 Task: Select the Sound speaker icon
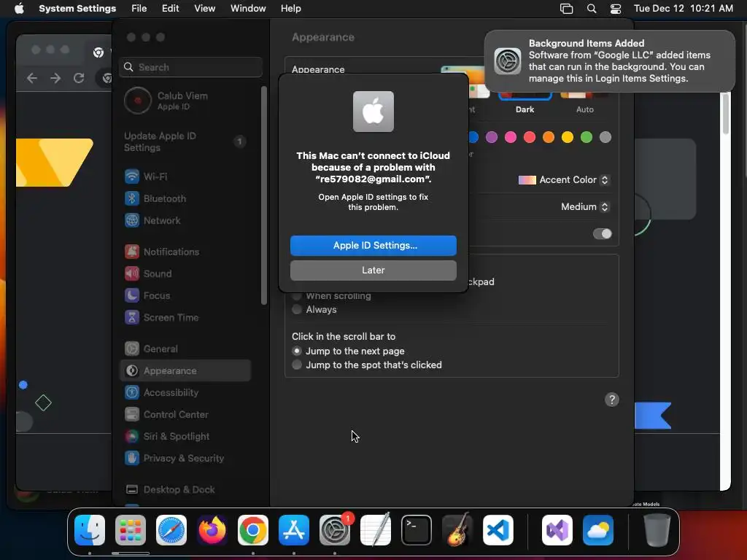point(132,273)
